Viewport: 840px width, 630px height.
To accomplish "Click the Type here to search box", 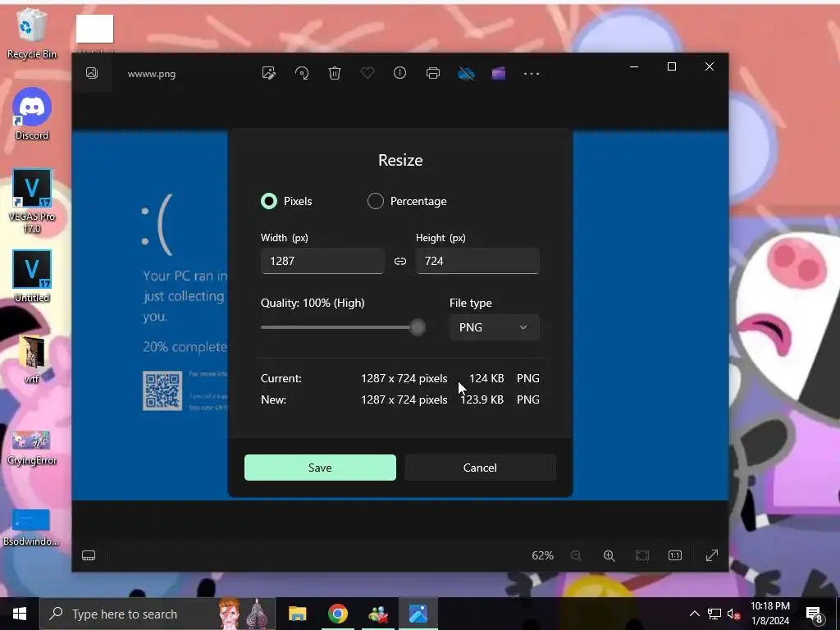I will click(x=157, y=614).
